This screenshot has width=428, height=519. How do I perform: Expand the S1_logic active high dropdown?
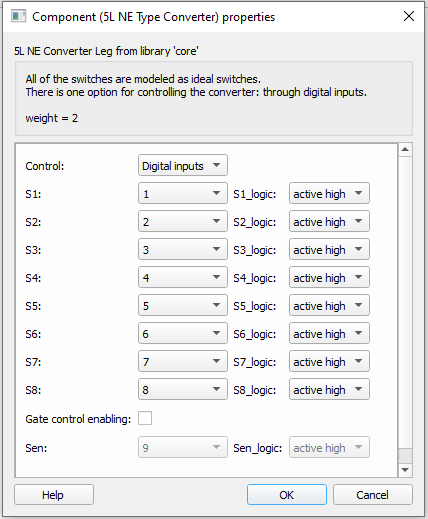[x=329, y=193]
